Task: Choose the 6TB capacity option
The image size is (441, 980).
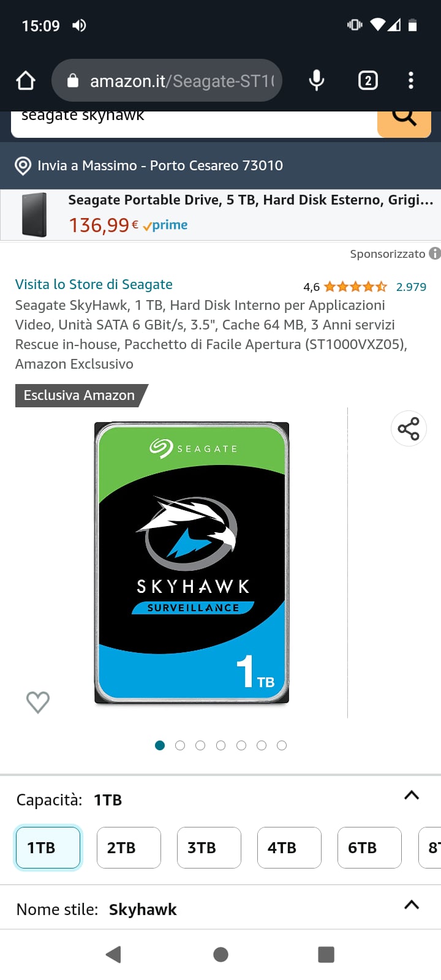Action: point(369,848)
